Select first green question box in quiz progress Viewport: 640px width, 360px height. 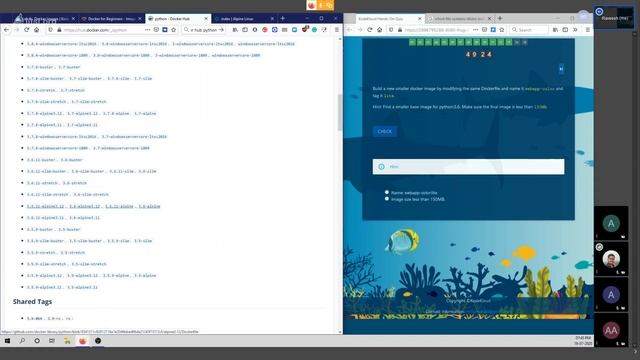coord(412,42)
